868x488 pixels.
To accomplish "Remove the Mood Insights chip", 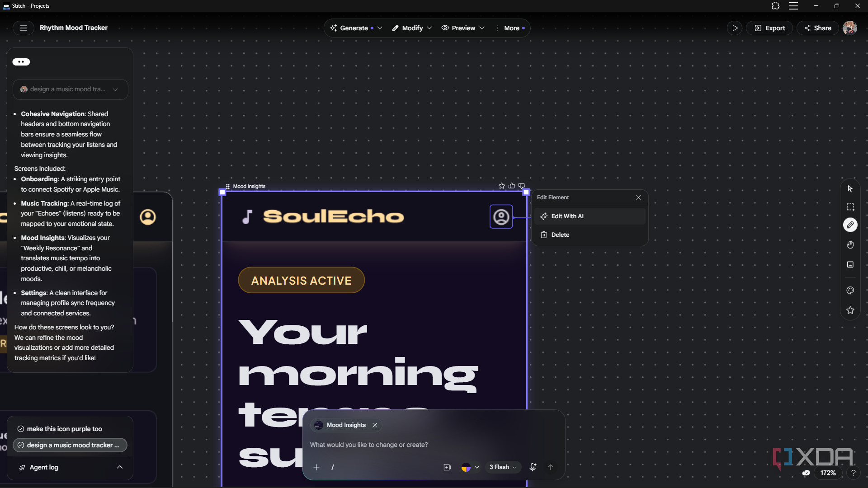I will point(375,425).
